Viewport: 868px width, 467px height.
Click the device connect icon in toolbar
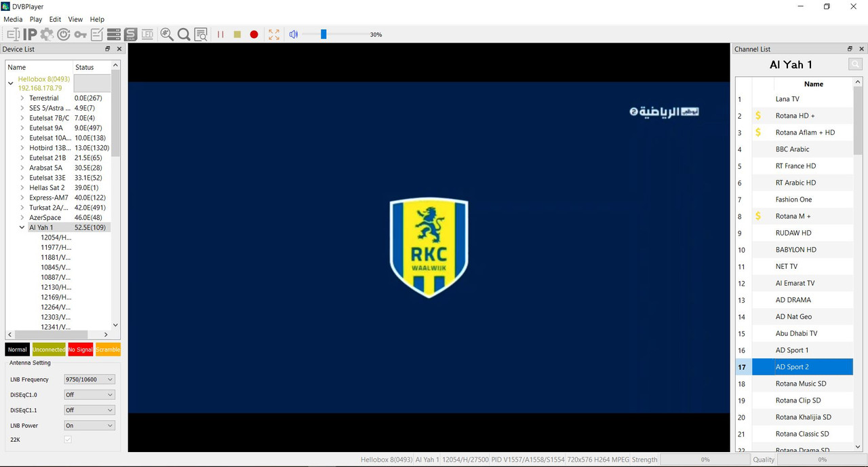point(13,34)
